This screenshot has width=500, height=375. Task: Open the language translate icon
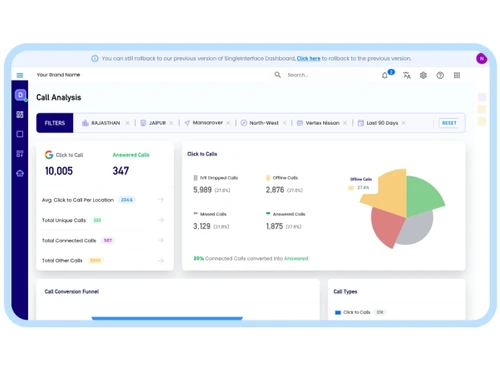pos(407,75)
